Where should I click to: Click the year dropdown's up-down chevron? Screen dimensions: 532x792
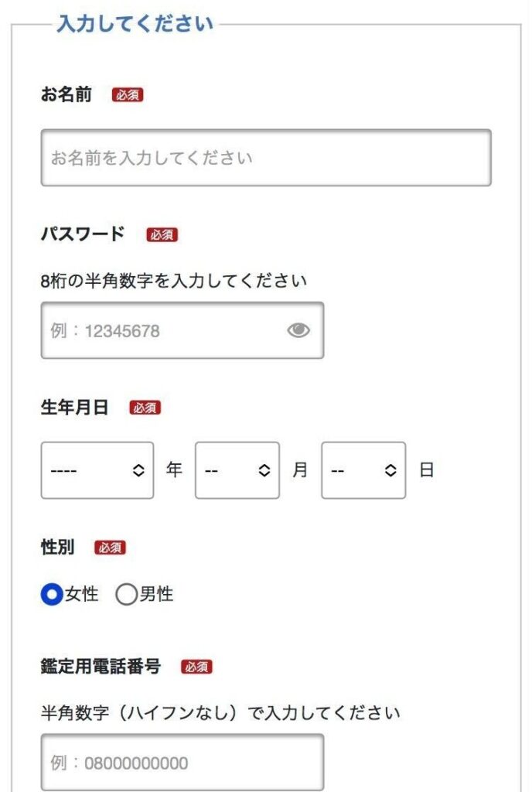[x=139, y=469]
